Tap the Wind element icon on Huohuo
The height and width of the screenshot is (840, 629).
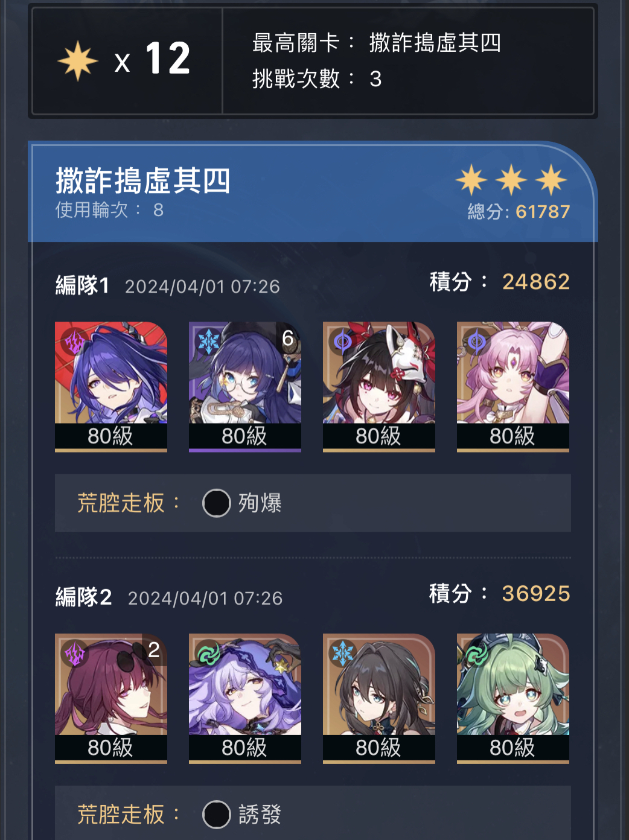[x=477, y=654]
